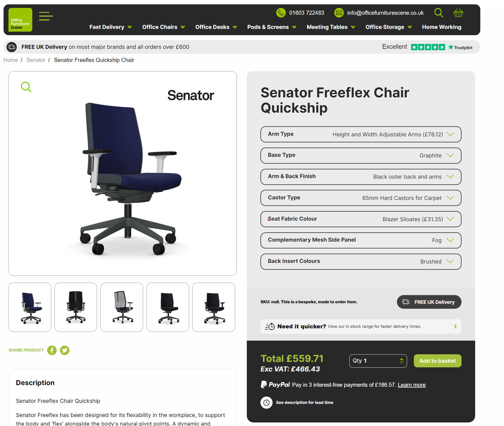The height and width of the screenshot is (426, 504).
Task: Open the shopping basket icon
Action: point(458,13)
